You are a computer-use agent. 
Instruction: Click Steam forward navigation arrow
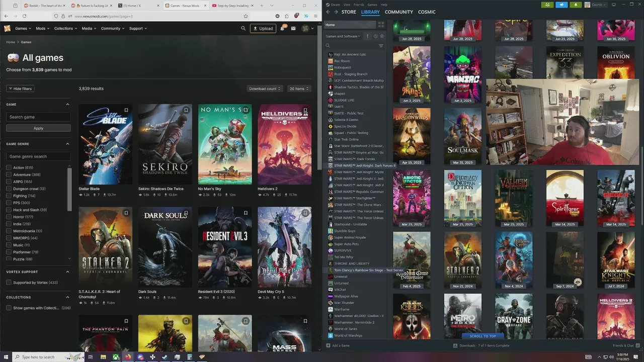pyautogui.click(x=336, y=12)
